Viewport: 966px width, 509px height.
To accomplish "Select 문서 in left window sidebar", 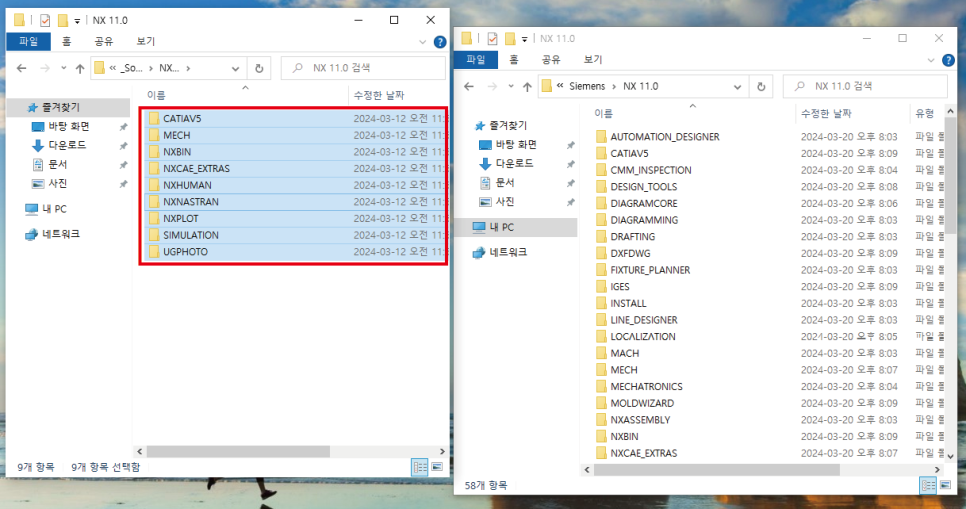I will (x=57, y=165).
